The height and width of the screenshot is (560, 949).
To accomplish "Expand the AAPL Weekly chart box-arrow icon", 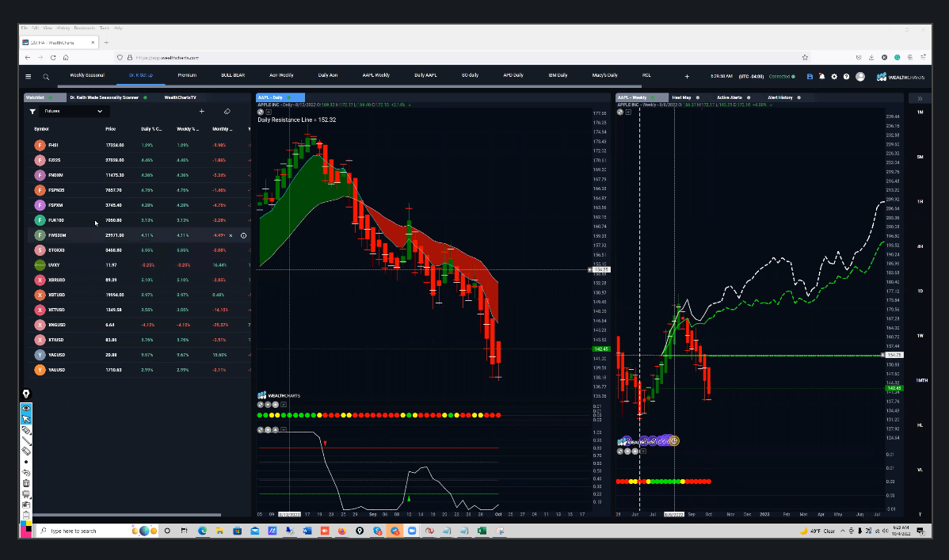I will coord(628,112).
